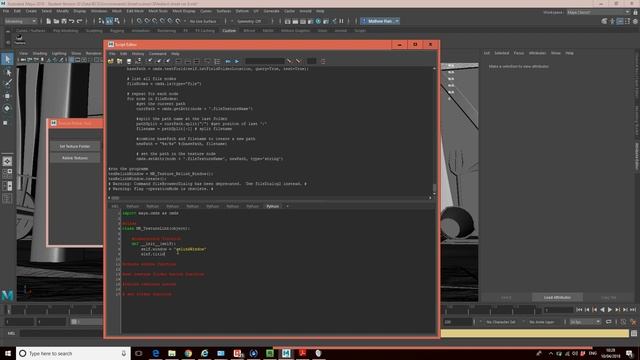Viewport: 640px width, 360px height.
Task: Click Save Script icon in Script Editor toolbar
Action: tap(129, 61)
